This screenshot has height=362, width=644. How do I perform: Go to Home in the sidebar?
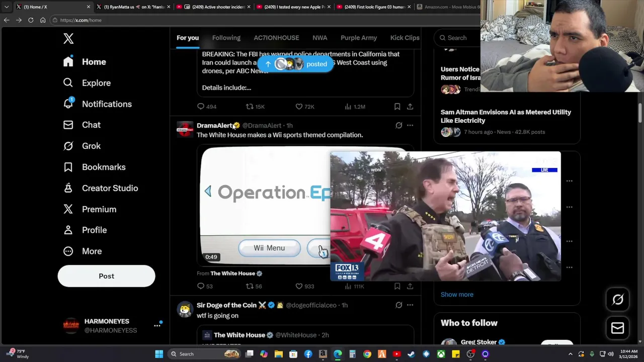85,62
